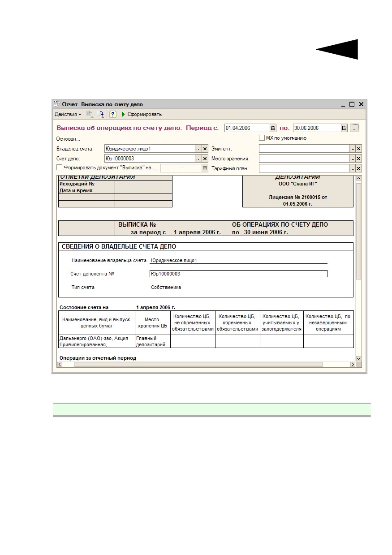Enable Формировать документ "Выписка" checkbox
Screen dimensions: 392x555
click(60, 168)
